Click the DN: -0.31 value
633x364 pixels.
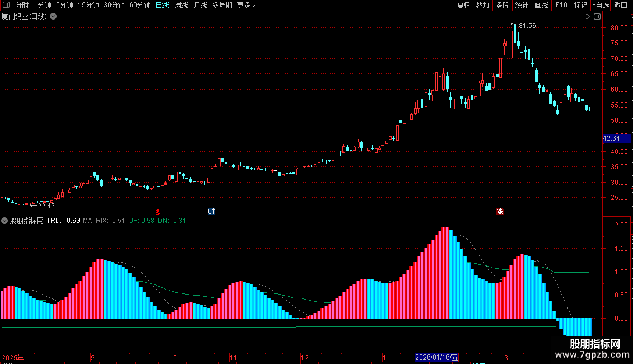point(171,221)
